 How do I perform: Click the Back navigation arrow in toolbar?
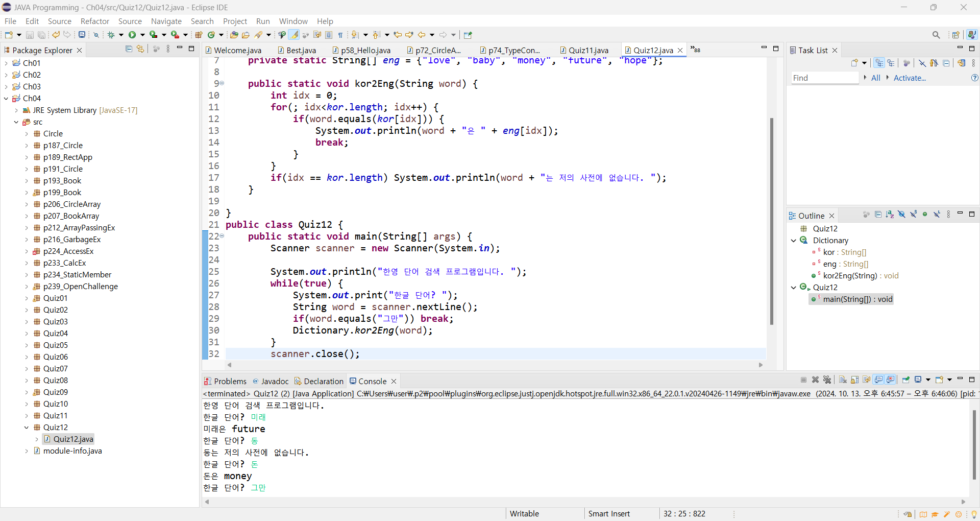pos(422,35)
